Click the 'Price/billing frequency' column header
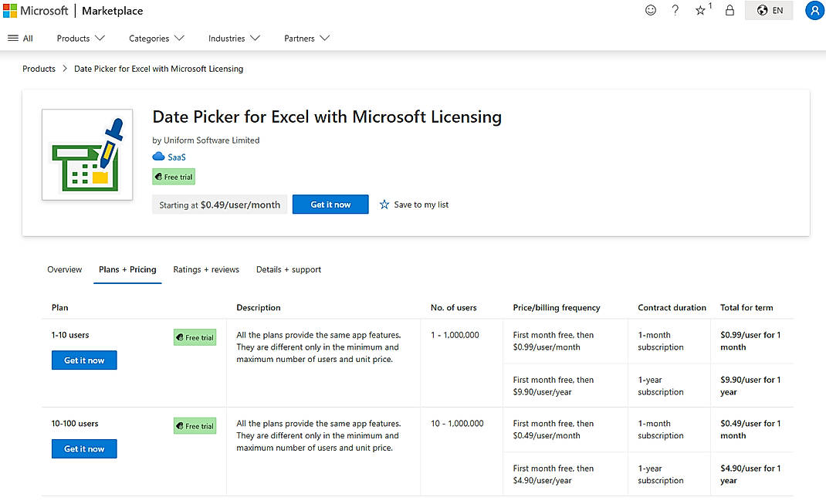The width and height of the screenshot is (826, 504). click(x=557, y=307)
